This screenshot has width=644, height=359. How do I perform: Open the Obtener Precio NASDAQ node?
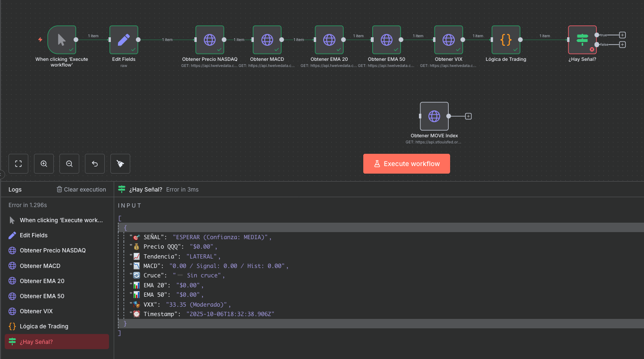pyautogui.click(x=209, y=40)
